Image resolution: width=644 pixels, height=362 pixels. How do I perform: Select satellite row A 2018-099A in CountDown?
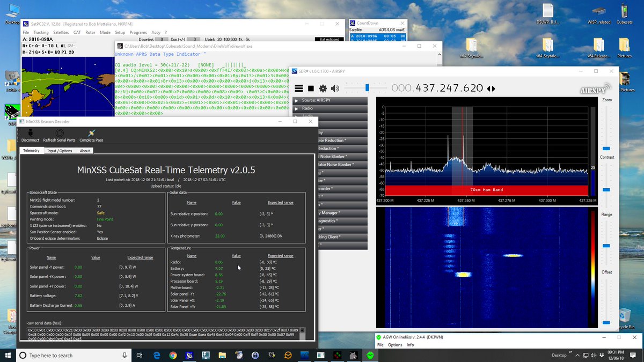click(378, 36)
